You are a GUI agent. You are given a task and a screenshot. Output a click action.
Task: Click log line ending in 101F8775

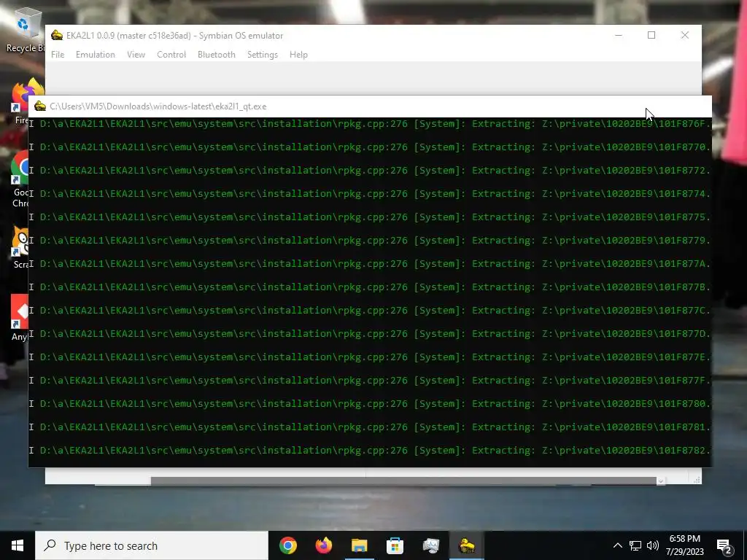point(370,217)
